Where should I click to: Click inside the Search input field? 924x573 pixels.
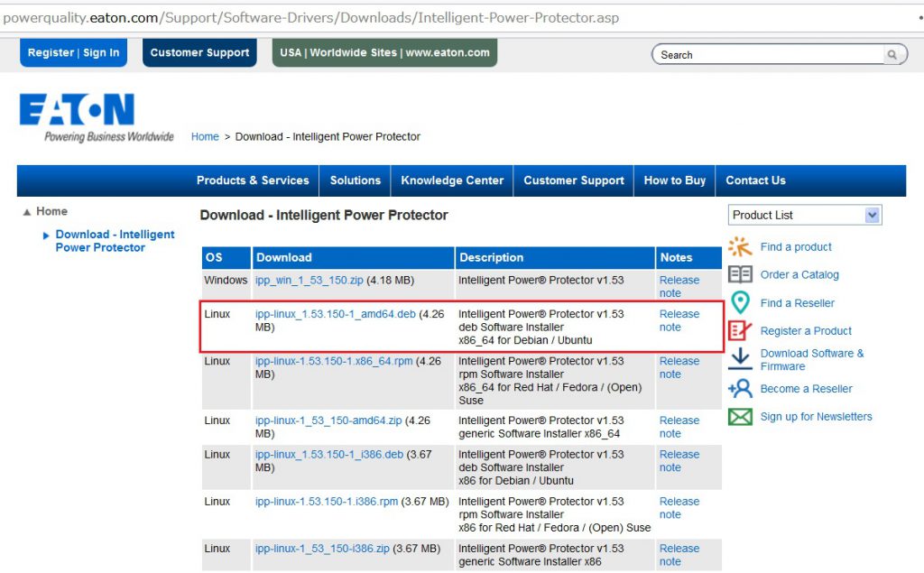[767, 55]
